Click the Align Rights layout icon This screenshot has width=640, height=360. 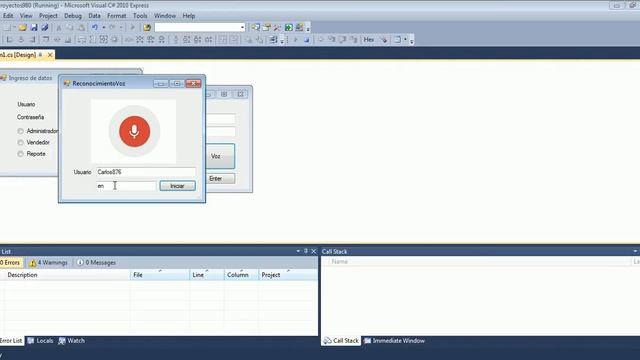point(32,40)
